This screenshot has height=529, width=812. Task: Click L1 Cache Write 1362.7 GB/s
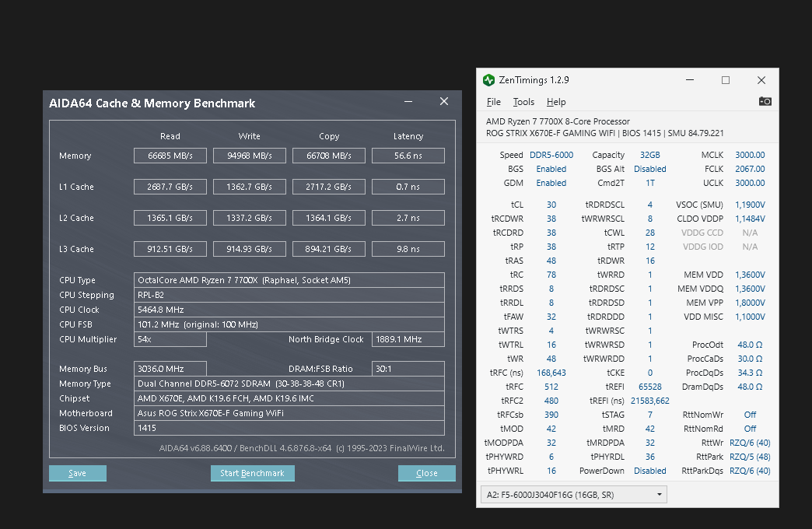[x=249, y=187]
